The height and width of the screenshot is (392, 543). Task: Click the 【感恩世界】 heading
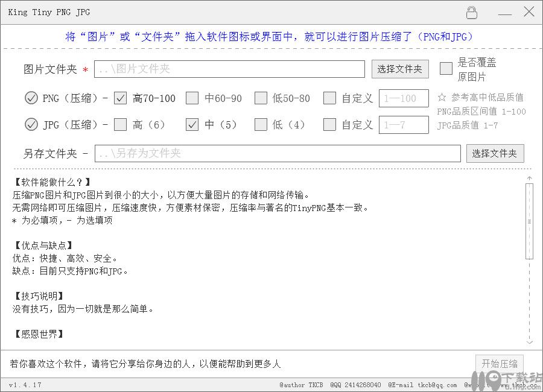pos(39,334)
